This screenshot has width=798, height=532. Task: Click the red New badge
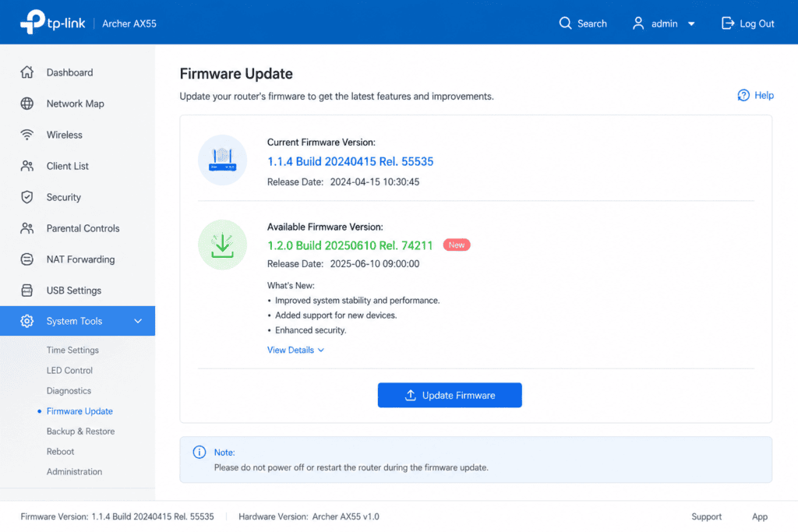pos(457,245)
